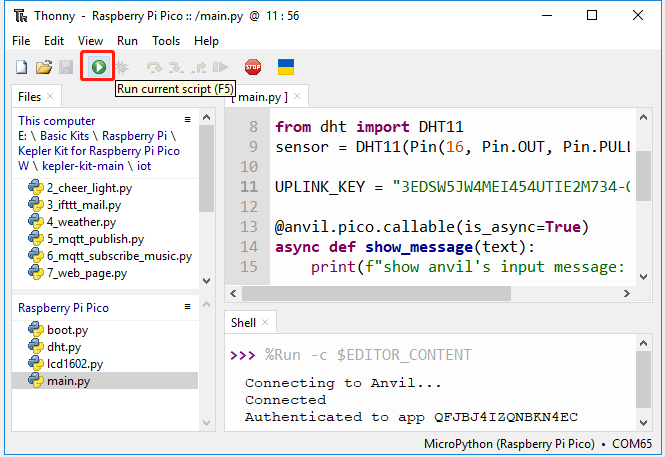The height and width of the screenshot is (457, 665).
Task: Close the Files panel tab
Action: (x=50, y=96)
